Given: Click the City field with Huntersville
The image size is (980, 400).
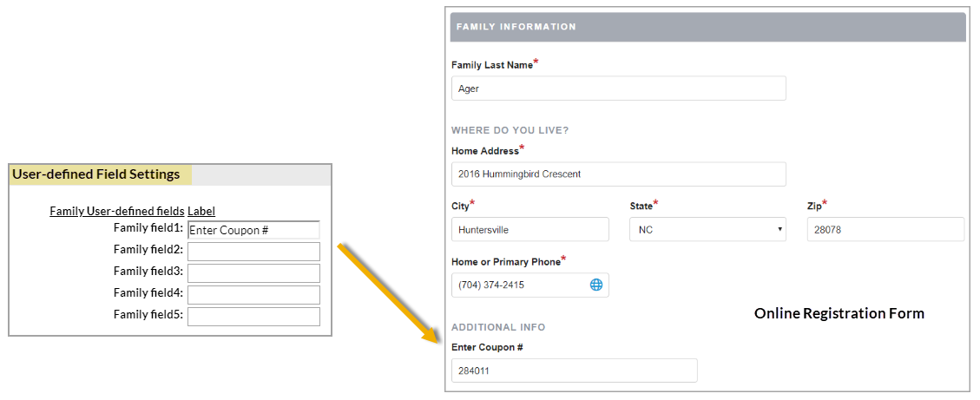Looking at the screenshot, I should [529, 230].
